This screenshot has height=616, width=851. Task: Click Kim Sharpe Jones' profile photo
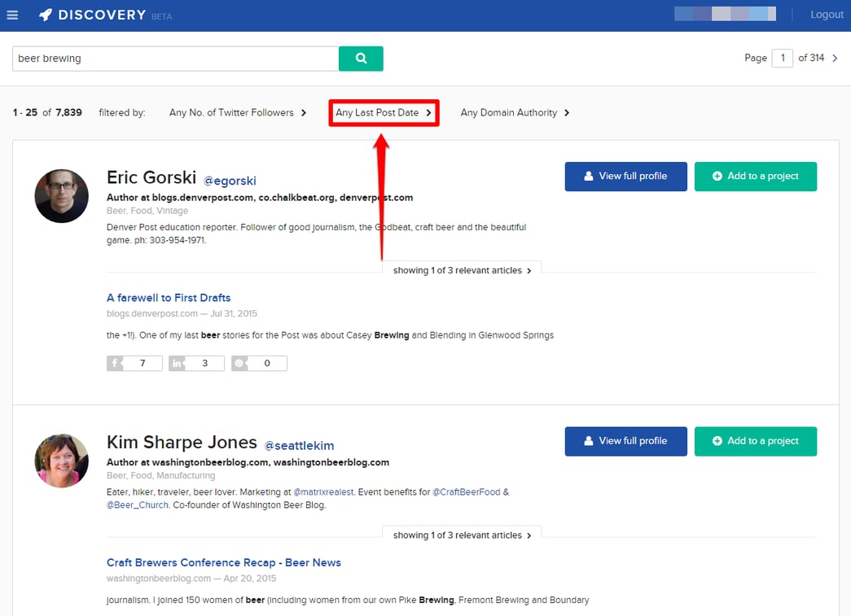pyautogui.click(x=61, y=461)
